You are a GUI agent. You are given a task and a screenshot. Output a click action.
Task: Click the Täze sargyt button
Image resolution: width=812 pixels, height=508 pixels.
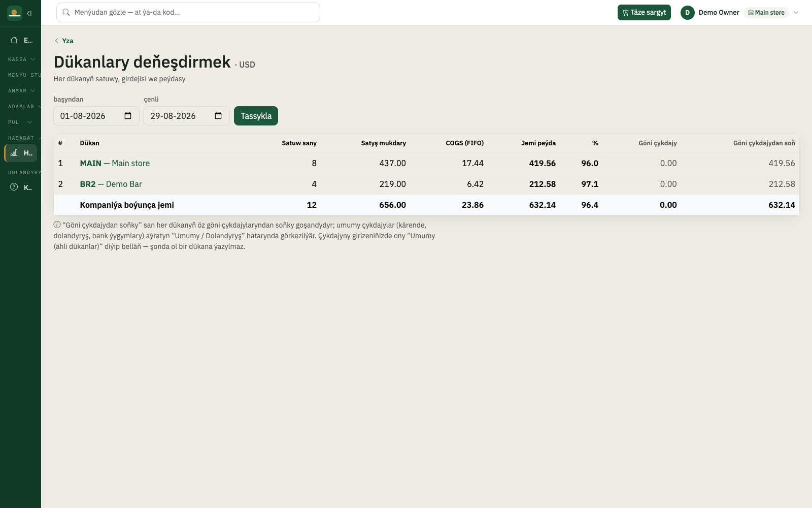click(x=644, y=13)
